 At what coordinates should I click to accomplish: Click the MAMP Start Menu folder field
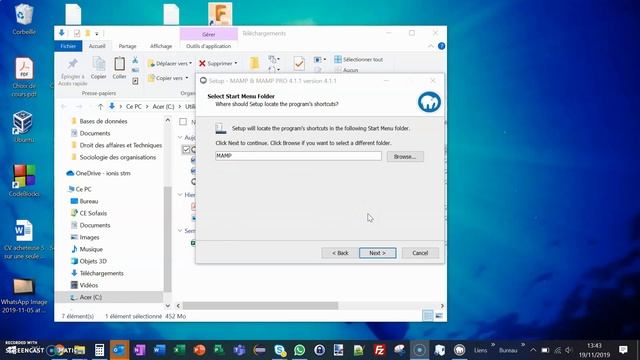tap(298, 156)
